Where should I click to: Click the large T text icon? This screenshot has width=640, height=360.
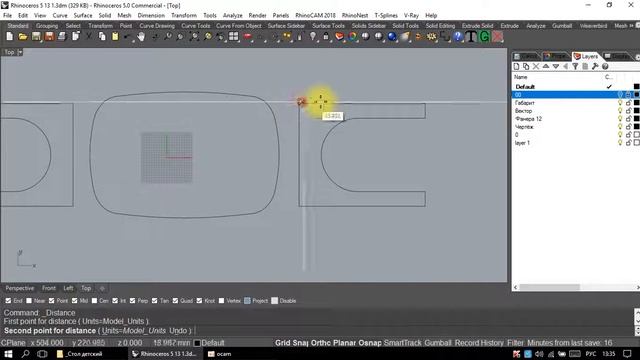(471, 37)
